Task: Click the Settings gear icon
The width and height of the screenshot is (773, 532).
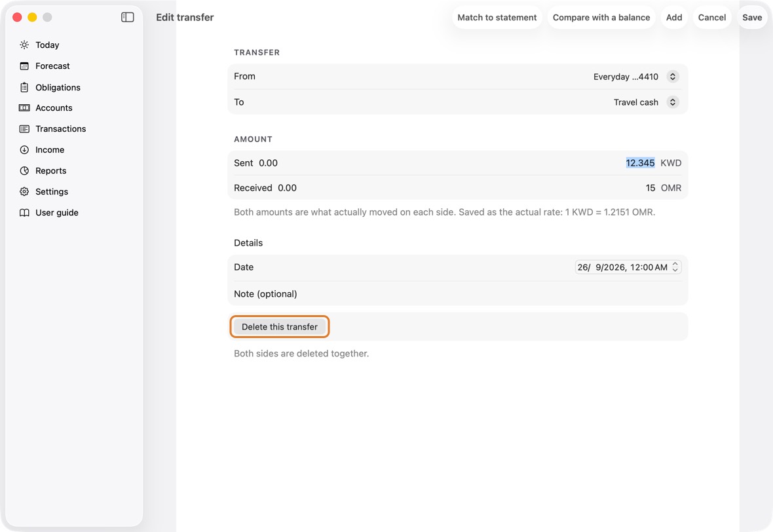Action: (x=24, y=192)
